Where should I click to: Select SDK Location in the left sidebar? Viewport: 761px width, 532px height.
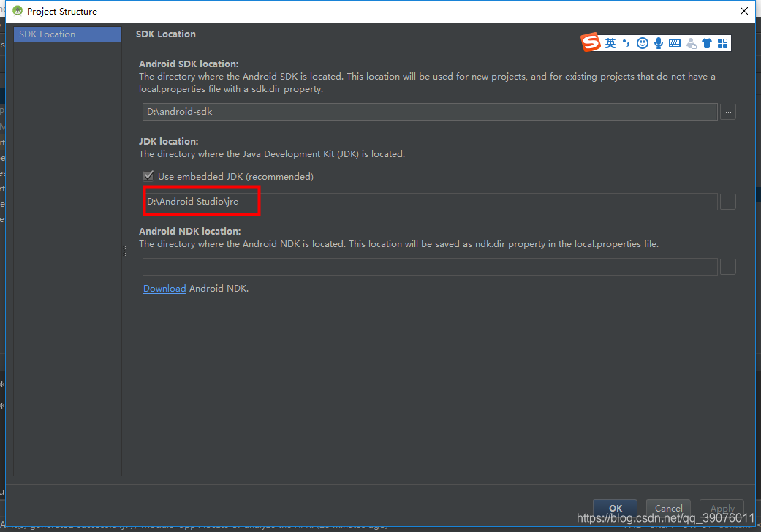(67, 34)
